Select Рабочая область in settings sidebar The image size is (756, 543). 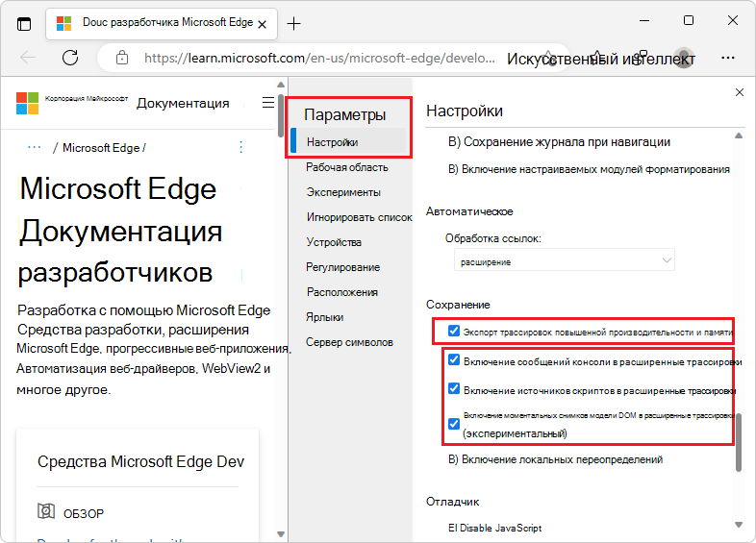[x=346, y=167]
